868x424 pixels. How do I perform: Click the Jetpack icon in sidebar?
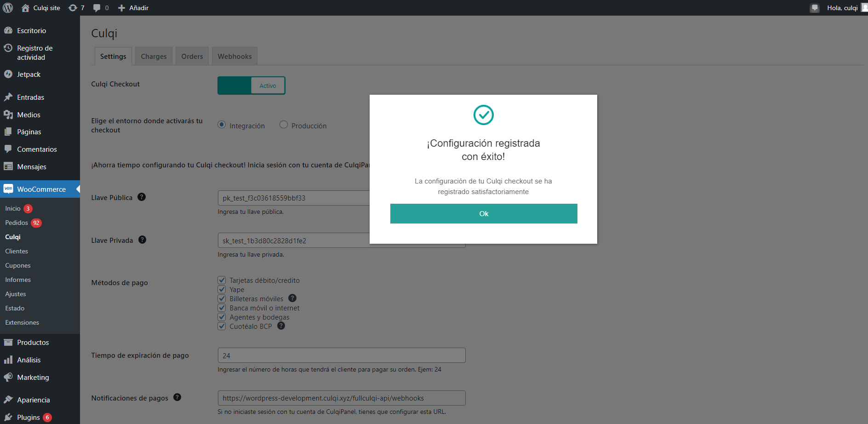point(8,74)
